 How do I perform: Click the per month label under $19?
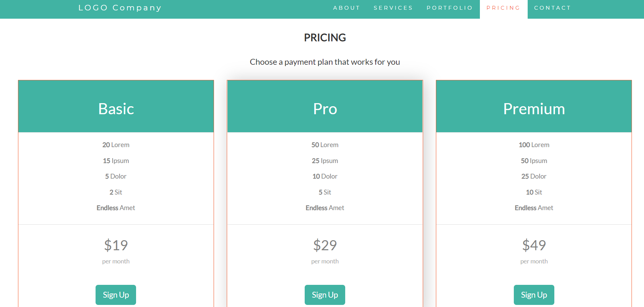pyautogui.click(x=116, y=261)
